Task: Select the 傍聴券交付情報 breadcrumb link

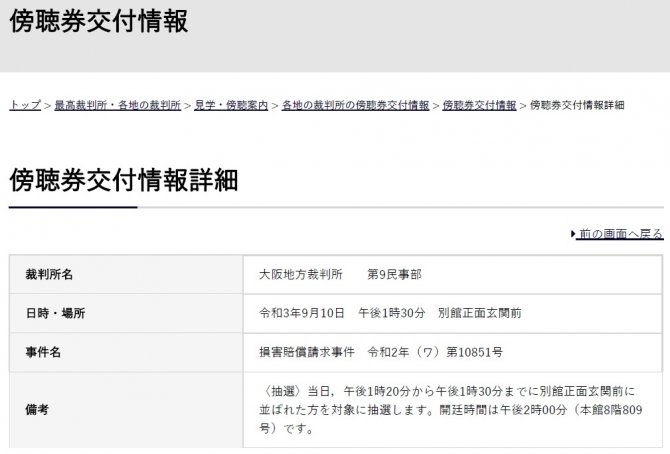Action: click(x=480, y=105)
